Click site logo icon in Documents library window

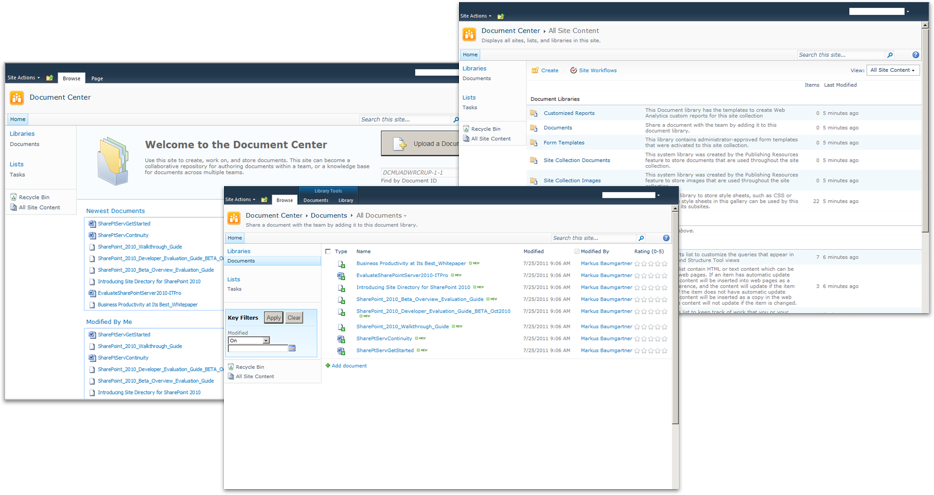click(234, 219)
